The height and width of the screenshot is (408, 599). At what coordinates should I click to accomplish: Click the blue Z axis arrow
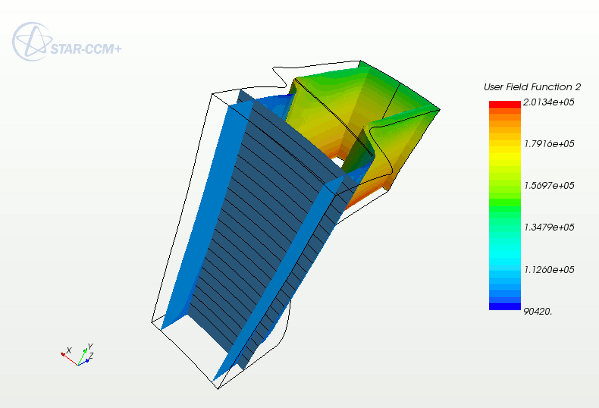[84, 363]
